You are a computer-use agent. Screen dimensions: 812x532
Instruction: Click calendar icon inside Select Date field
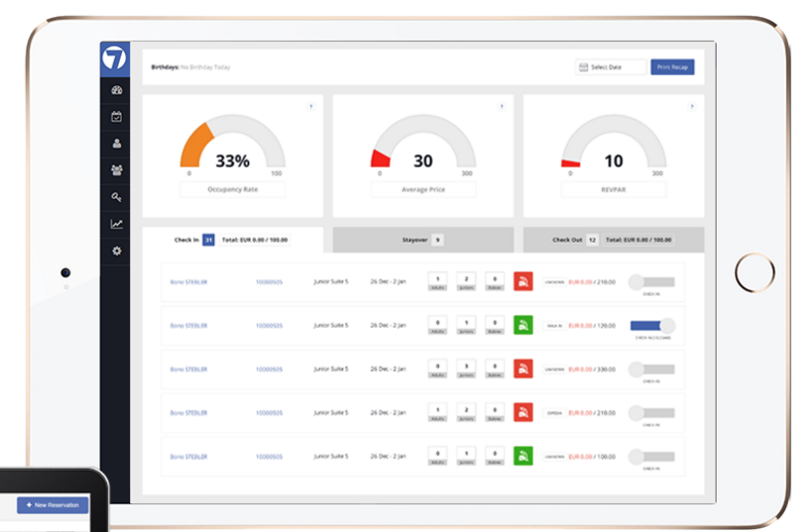point(583,67)
